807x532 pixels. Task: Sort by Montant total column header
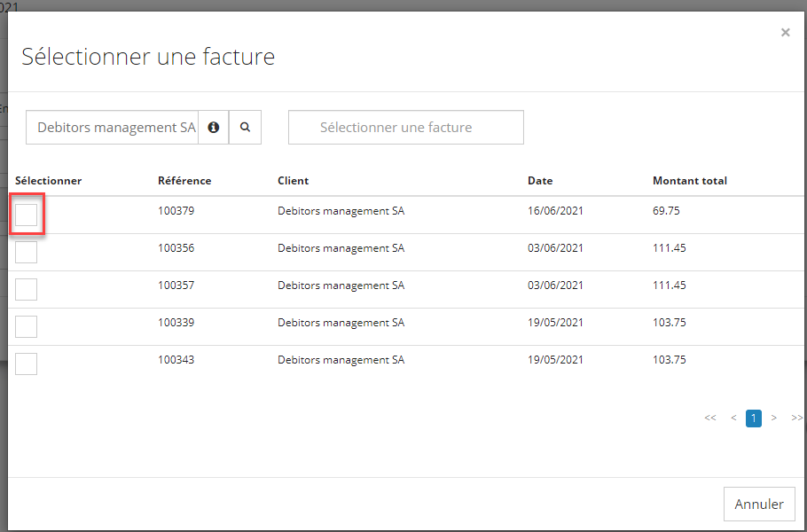[x=689, y=181]
